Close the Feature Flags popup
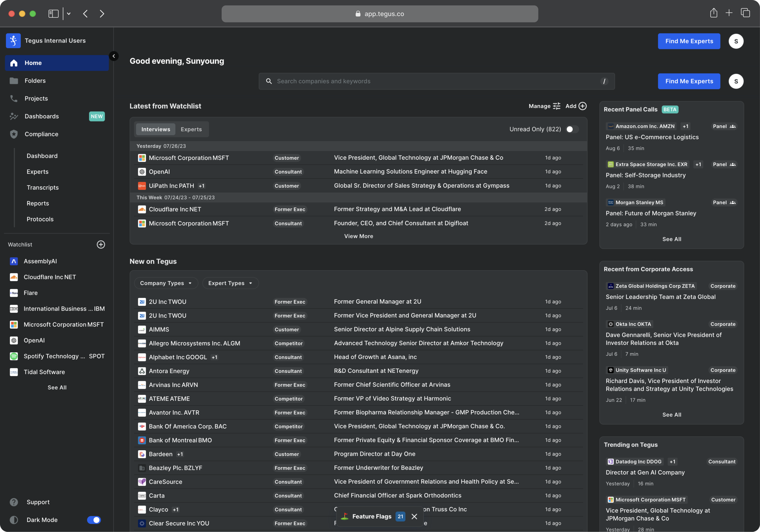This screenshot has height=532, width=760. 414,516
